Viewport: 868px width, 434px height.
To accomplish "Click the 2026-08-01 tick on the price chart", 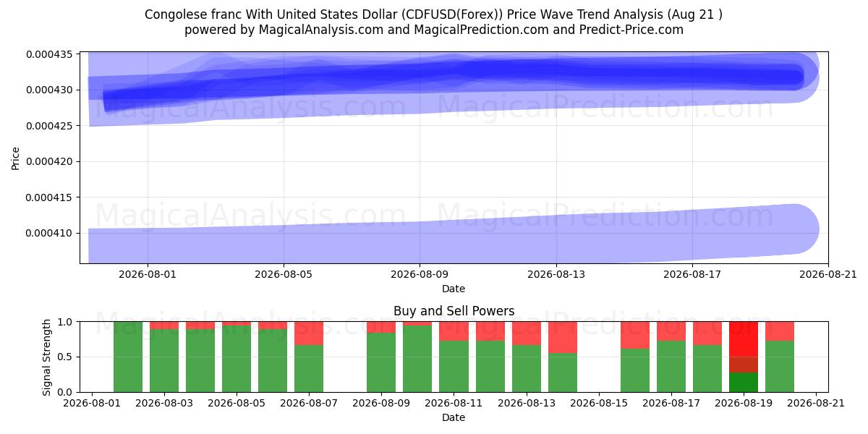I will point(148,275).
